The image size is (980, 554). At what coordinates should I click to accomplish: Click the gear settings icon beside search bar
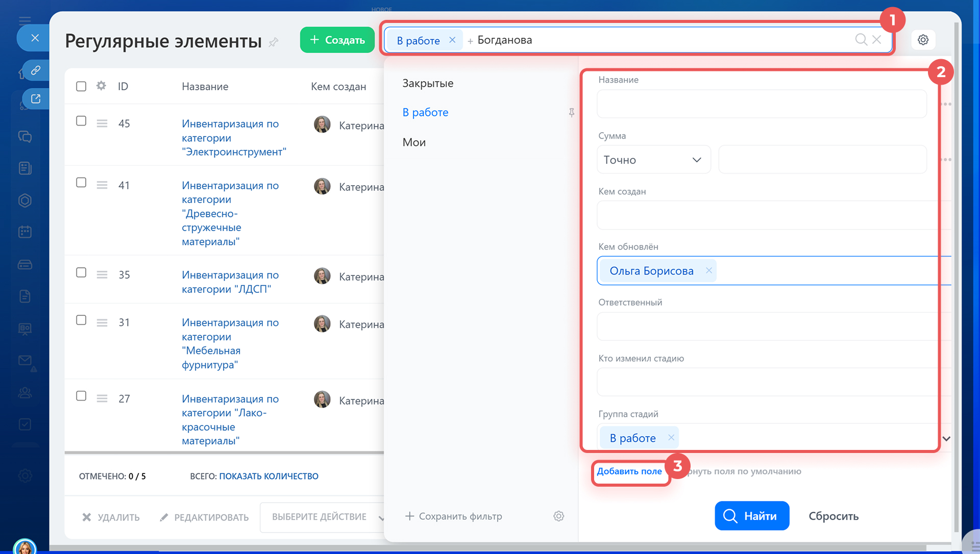click(x=923, y=40)
